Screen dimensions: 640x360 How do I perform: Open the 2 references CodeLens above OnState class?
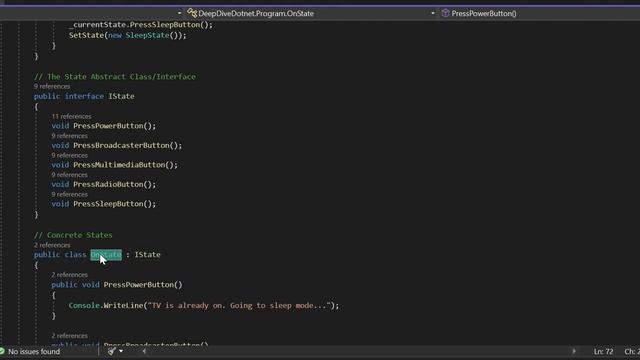[52, 245]
